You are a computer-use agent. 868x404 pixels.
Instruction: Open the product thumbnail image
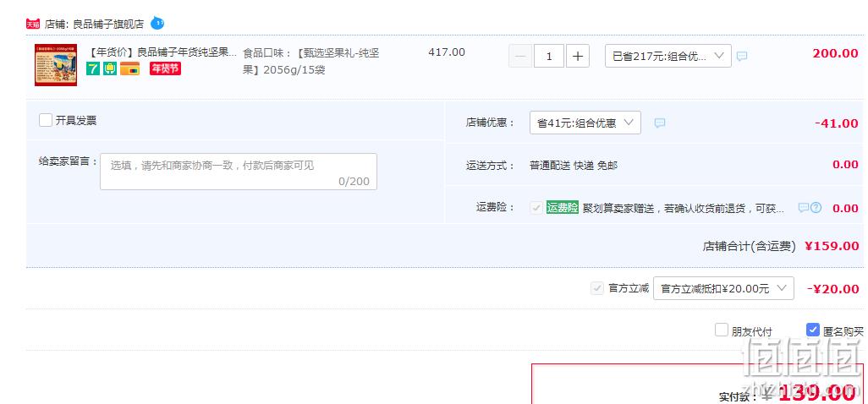pos(55,65)
